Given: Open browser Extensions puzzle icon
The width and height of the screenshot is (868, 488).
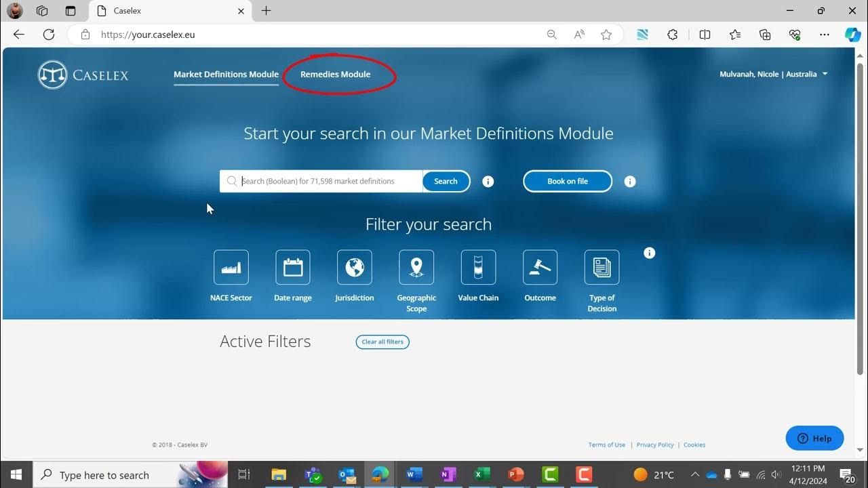Looking at the screenshot, I should pos(673,35).
